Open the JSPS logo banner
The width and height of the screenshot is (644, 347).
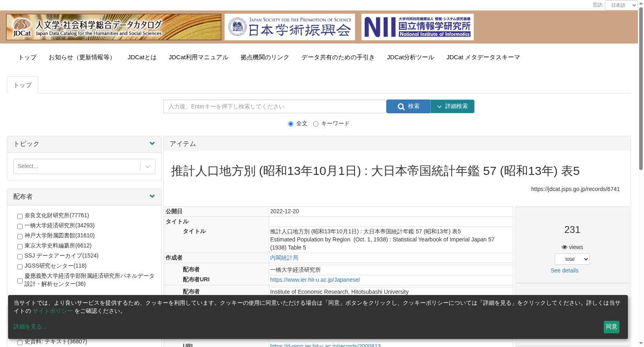[290, 27]
